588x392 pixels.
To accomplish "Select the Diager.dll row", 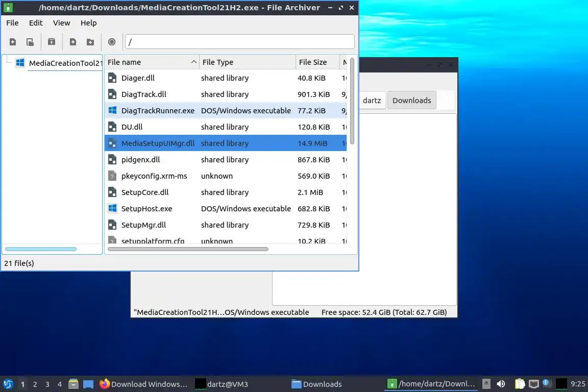I will pyautogui.click(x=226, y=78).
